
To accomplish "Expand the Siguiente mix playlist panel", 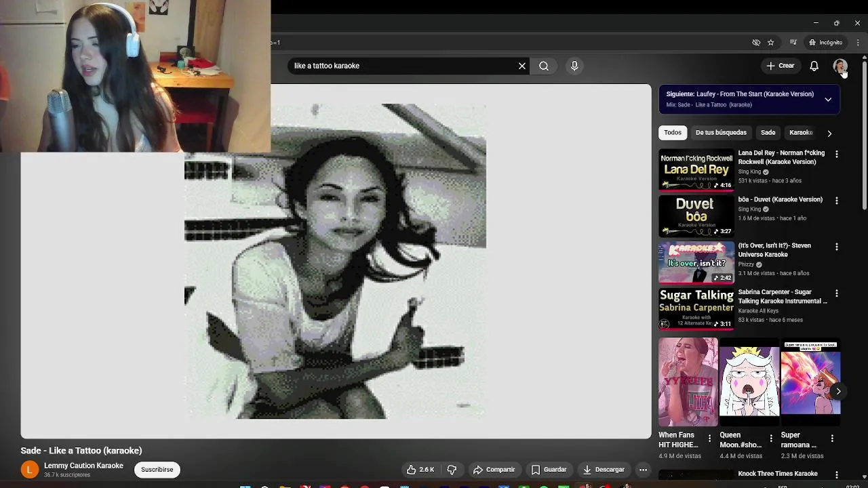I will [x=828, y=100].
